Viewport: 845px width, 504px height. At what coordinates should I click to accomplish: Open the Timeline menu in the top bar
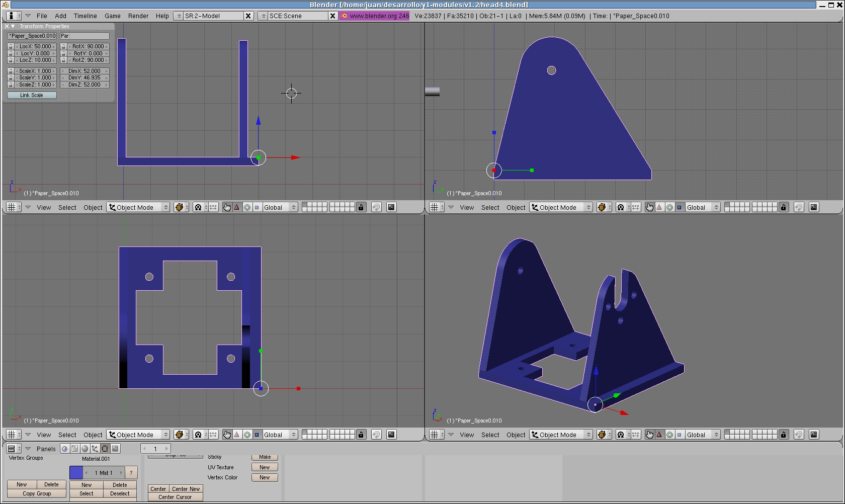coord(85,16)
